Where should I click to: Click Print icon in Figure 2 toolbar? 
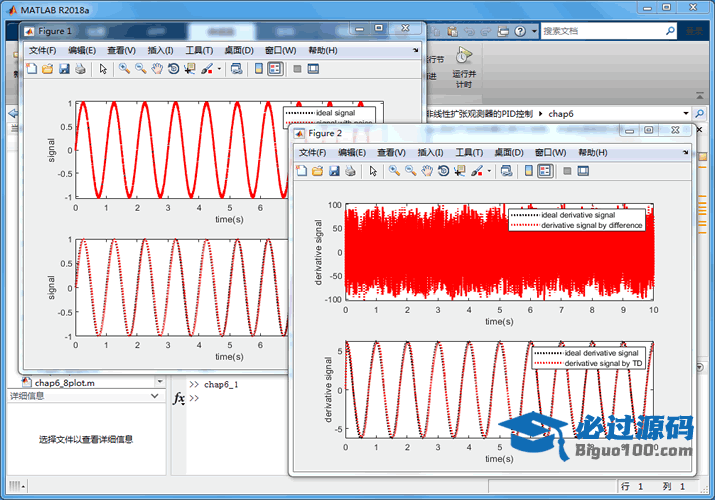[x=350, y=171]
